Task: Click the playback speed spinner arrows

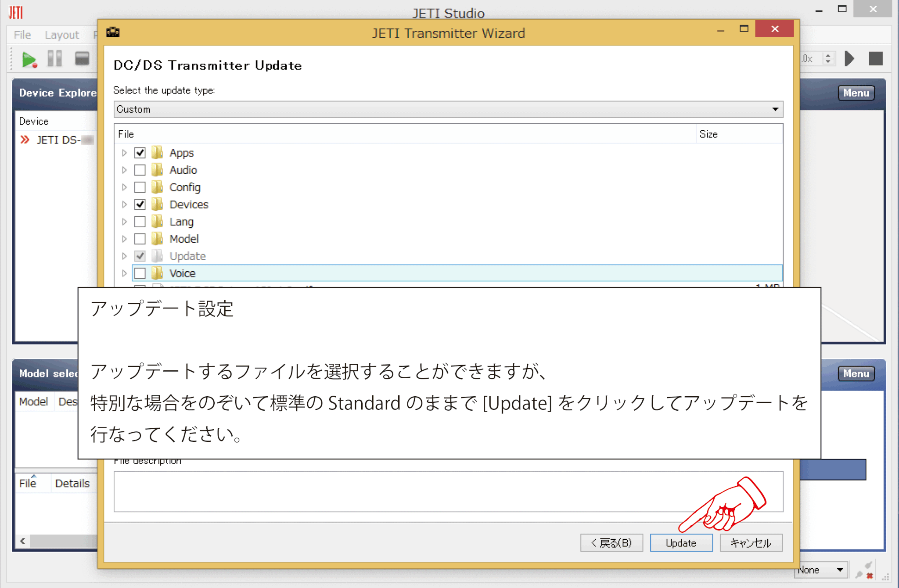Action: coord(828,58)
